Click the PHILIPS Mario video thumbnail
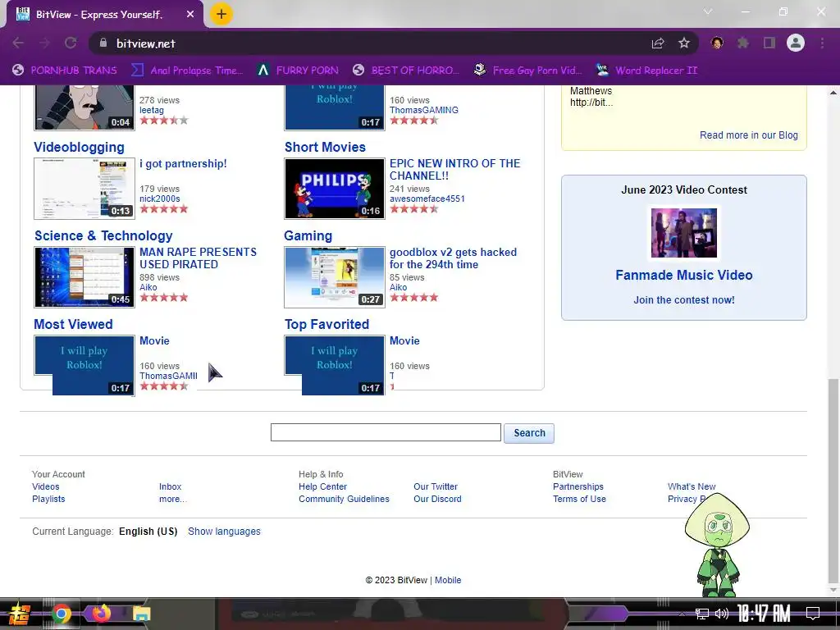The height and width of the screenshot is (630, 840). pos(335,189)
